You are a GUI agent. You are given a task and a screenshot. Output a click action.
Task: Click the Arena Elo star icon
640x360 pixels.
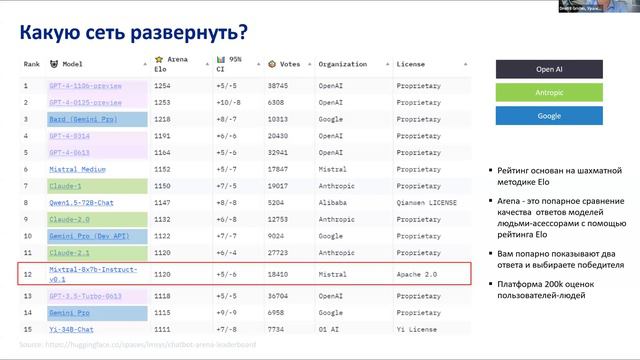coord(159,60)
